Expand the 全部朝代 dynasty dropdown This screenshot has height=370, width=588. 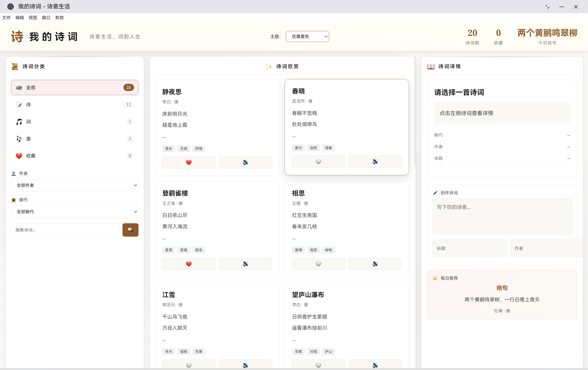(x=75, y=212)
